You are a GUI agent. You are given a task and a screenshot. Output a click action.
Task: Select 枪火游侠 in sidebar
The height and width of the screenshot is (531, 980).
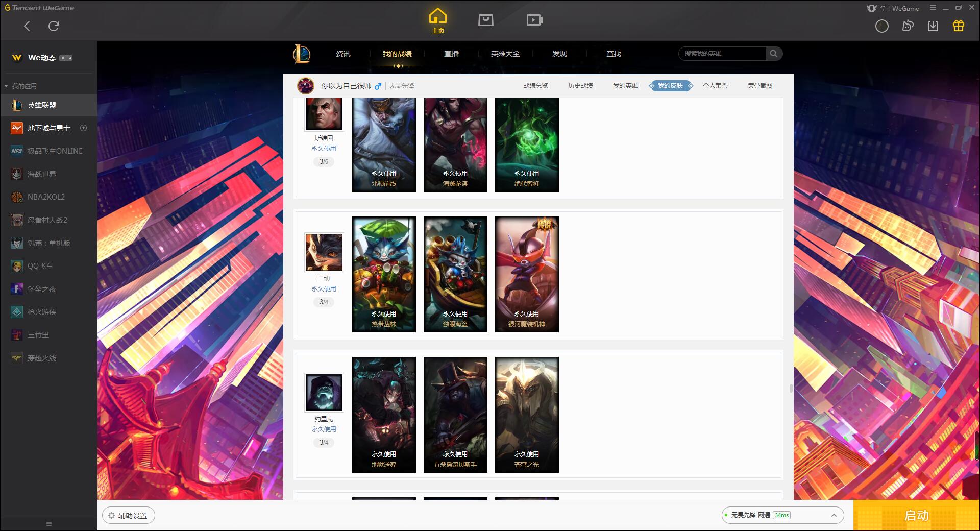pyautogui.click(x=48, y=312)
